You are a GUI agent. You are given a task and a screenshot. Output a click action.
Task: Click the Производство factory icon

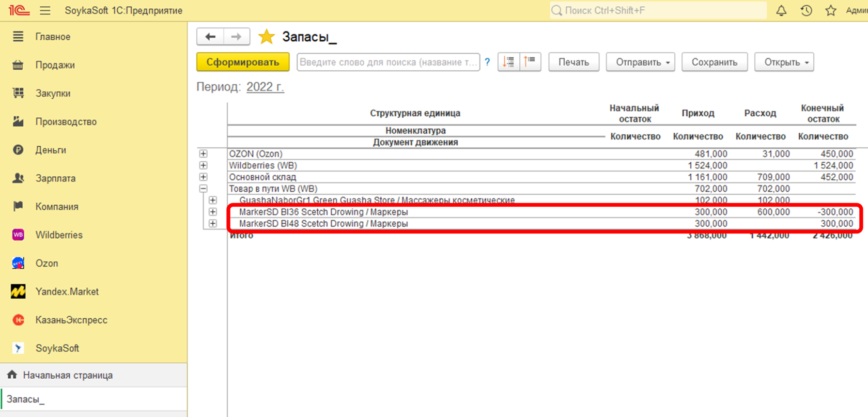[18, 121]
